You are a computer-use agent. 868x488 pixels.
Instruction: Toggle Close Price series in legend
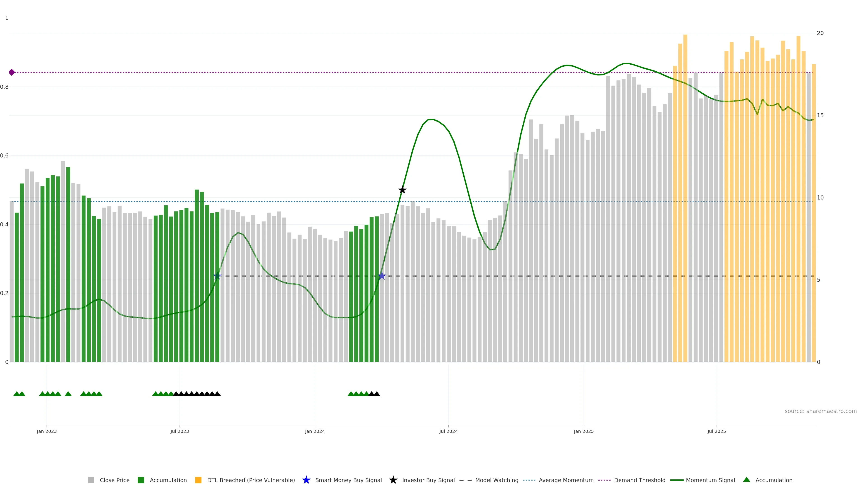click(115, 480)
